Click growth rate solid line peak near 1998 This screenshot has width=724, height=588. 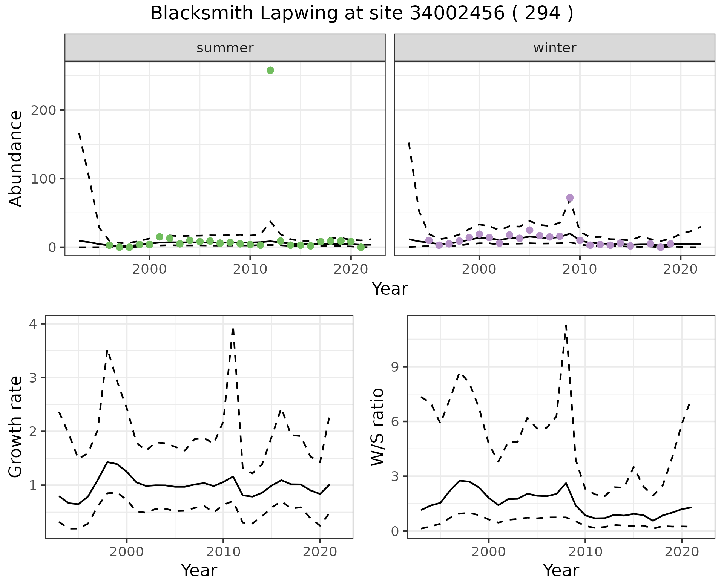coord(107,462)
